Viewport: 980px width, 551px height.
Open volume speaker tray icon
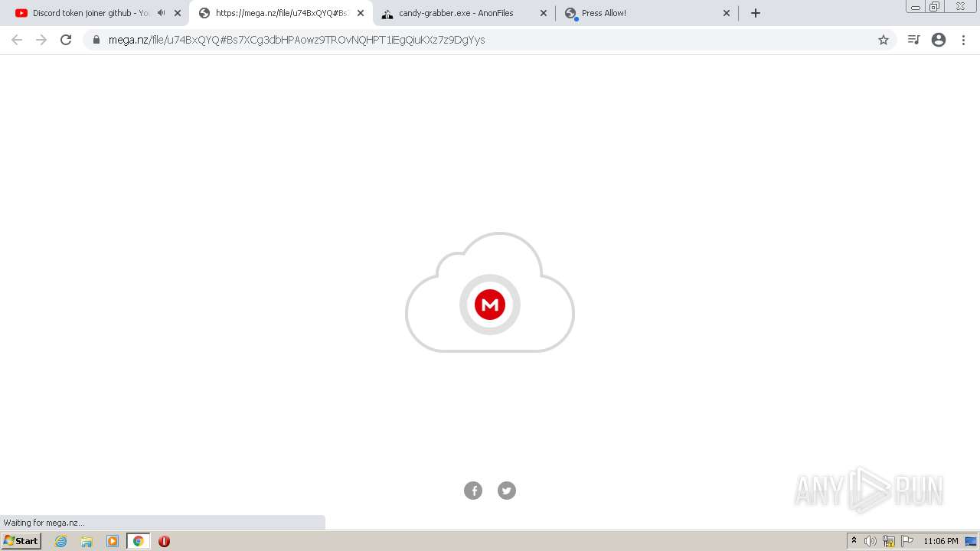871,541
